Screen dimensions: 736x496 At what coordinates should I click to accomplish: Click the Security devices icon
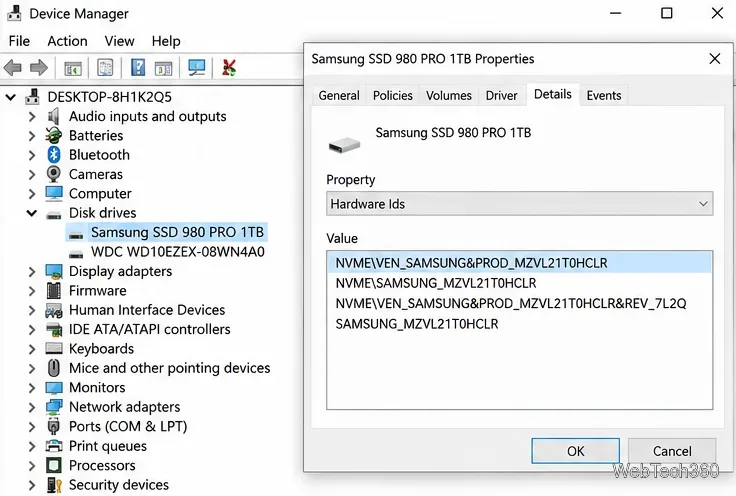[x=54, y=485]
